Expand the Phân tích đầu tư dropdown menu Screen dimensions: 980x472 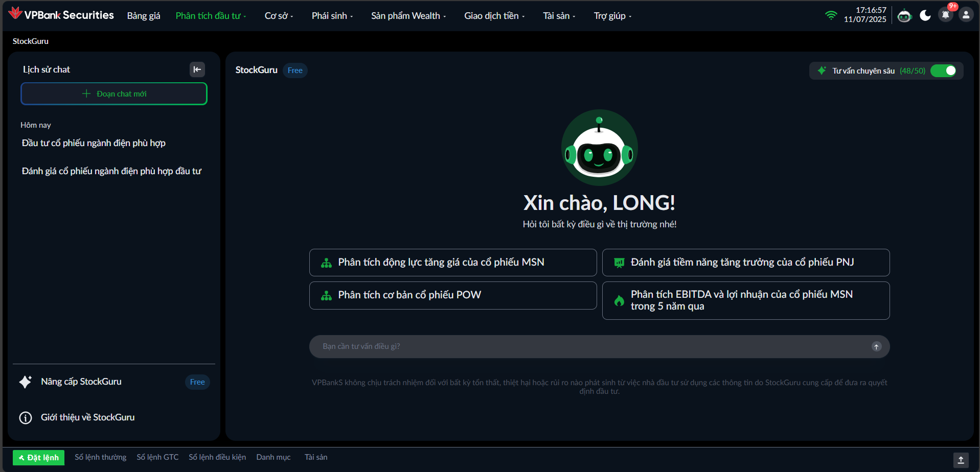pos(211,16)
